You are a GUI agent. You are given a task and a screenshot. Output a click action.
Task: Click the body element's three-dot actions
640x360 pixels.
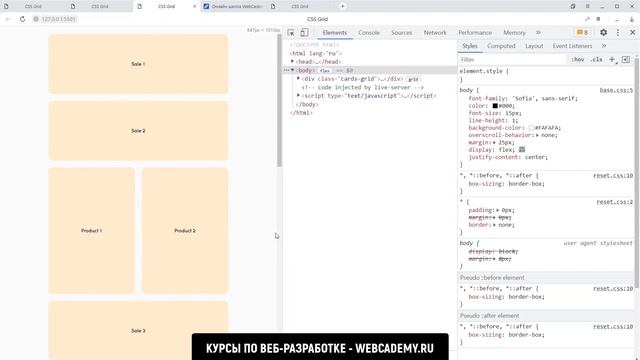tap(287, 70)
